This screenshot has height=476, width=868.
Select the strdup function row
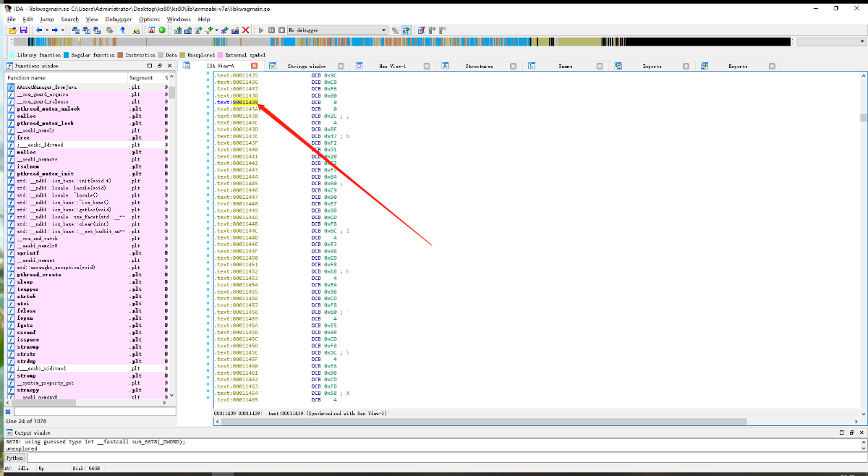[87, 361]
